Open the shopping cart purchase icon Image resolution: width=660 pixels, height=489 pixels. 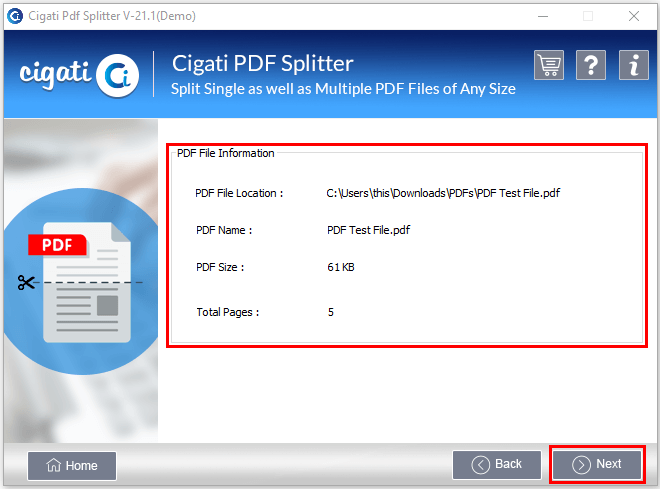pyautogui.click(x=549, y=65)
